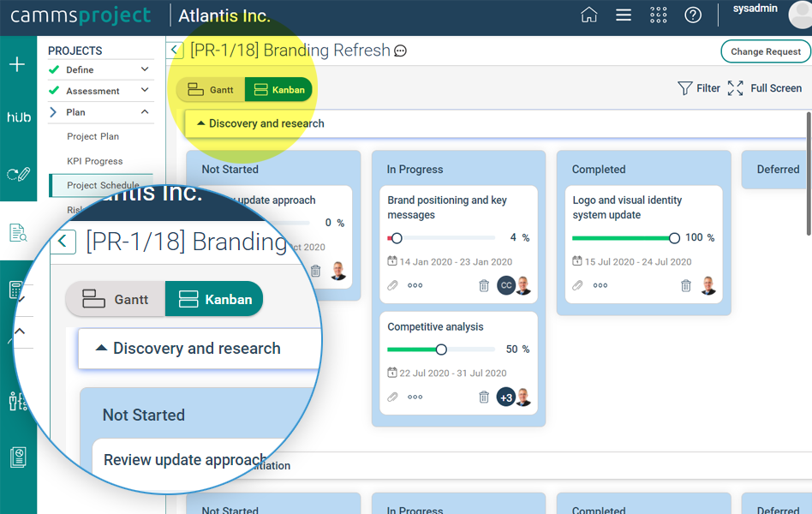
Task: Expand the Define section chevron
Action: click(x=145, y=69)
